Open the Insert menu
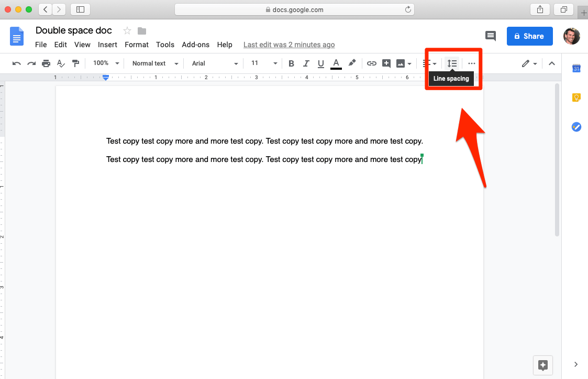 coord(107,45)
